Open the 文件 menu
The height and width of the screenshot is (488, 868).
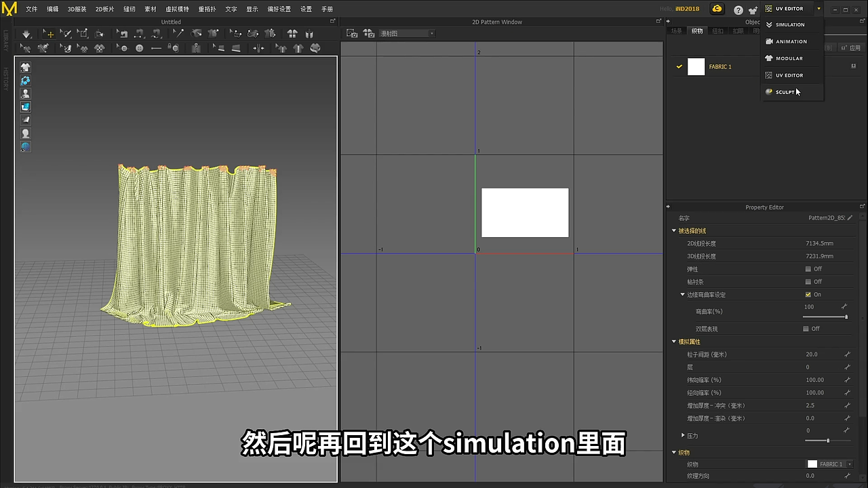(x=31, y=9)
